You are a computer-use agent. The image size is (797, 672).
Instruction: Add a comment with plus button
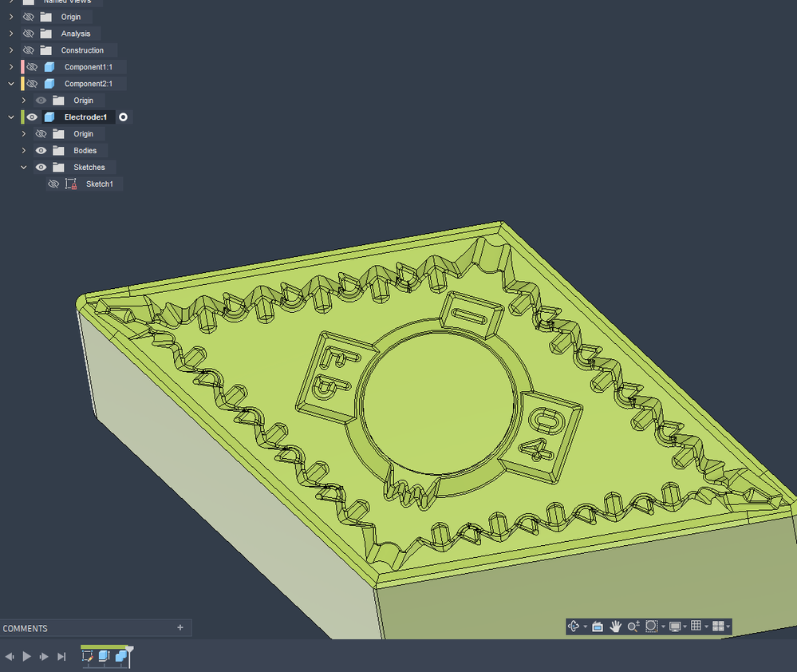180,628
